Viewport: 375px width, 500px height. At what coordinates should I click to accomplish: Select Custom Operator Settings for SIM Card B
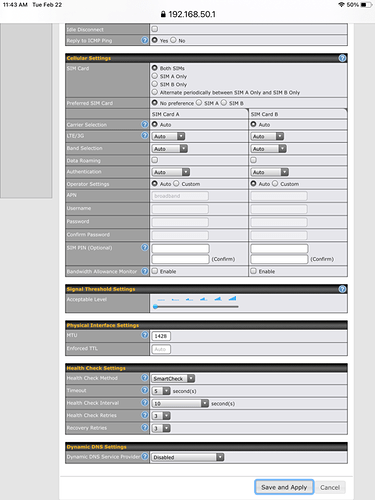(x=275, y=183)
